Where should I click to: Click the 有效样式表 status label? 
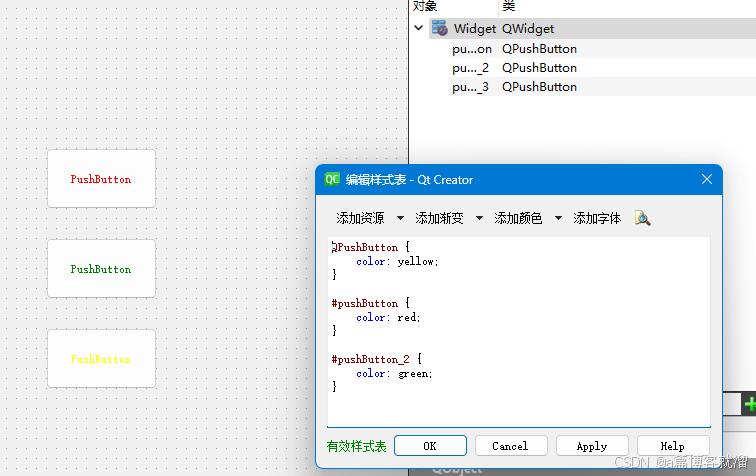pos(356,446)
